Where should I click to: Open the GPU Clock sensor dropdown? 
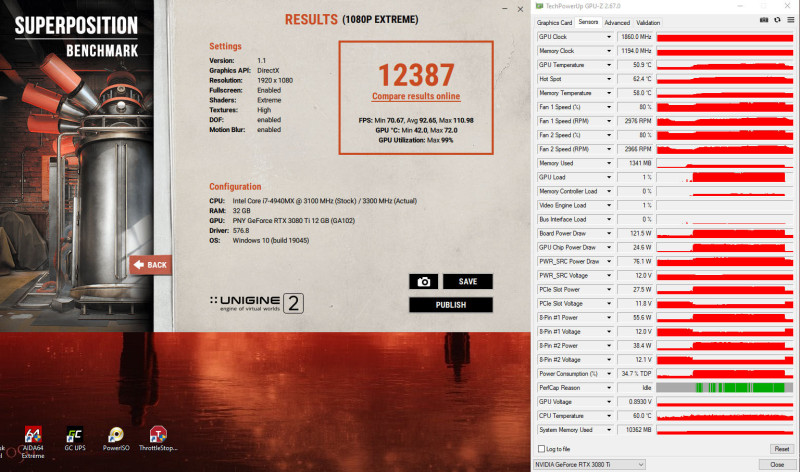[x=609, y=37]
